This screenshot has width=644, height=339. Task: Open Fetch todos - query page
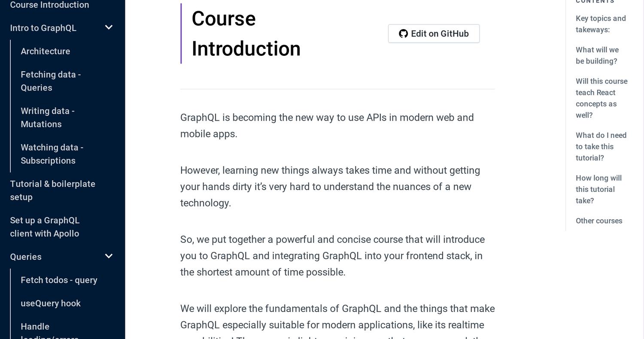tap(59, 280)
